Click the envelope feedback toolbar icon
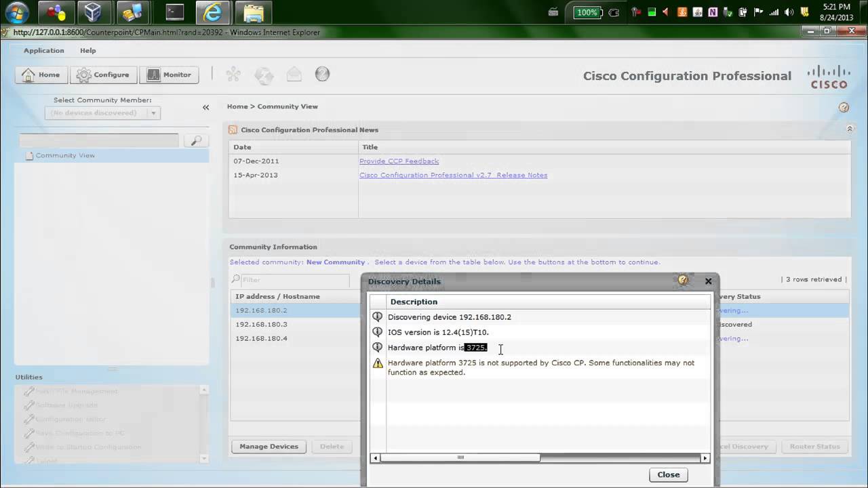The image size is (868, 488). click(x=294, y=74)
